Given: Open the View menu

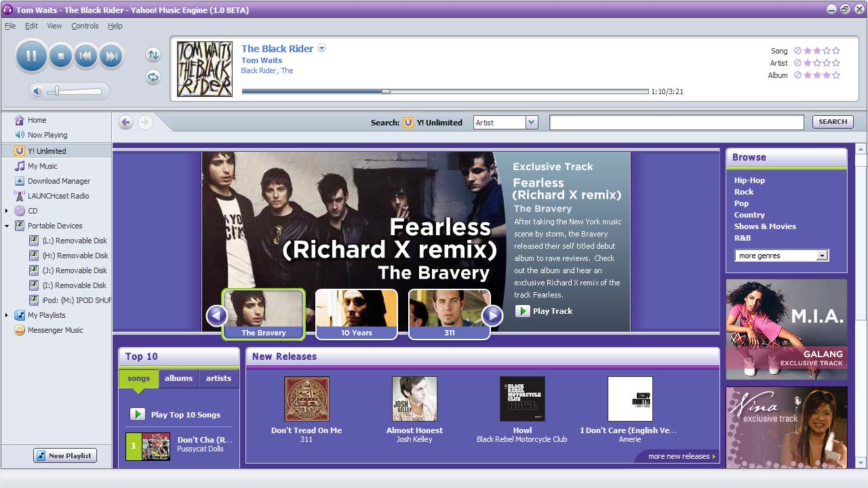Looking at the screenshot, I should [54, 26].
